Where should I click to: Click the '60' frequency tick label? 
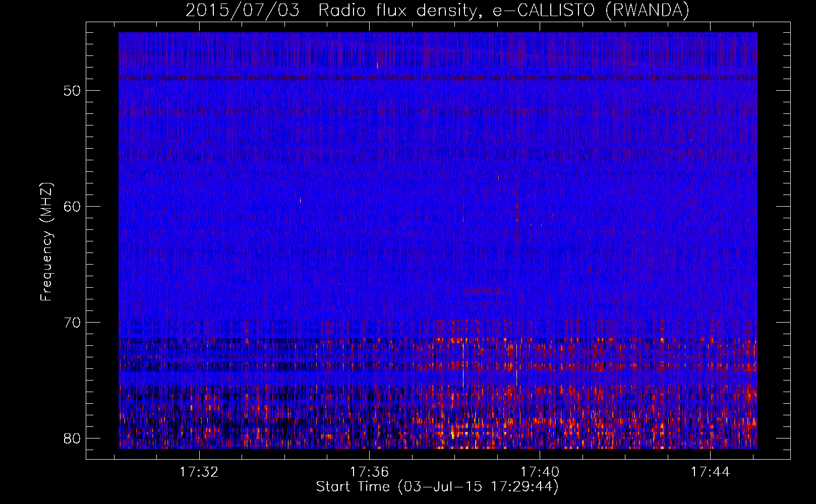point(73,207)
